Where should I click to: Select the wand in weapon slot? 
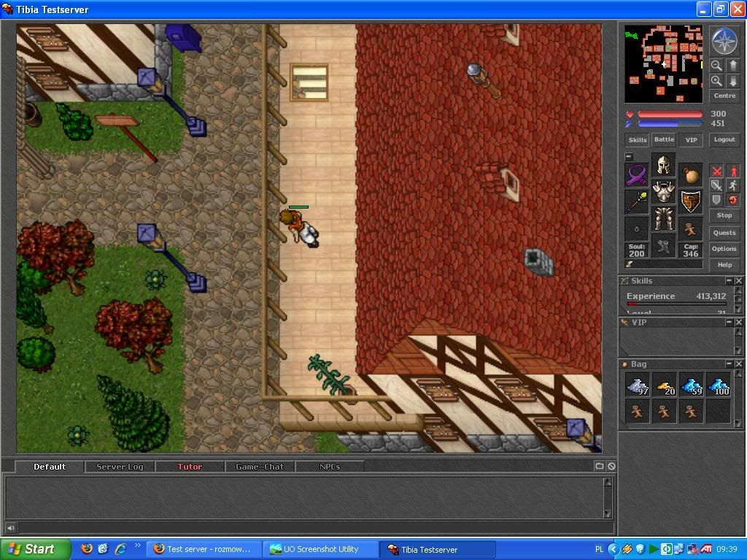click(636, 202)
